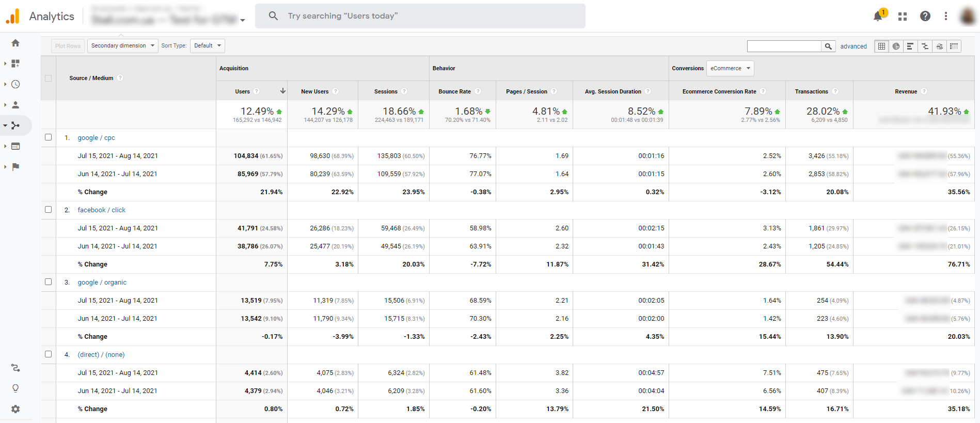This screenshot has width=980, height=423.
Task: Collapse the Acquisition section arrow in sidebar
Action: pos(5,126)
